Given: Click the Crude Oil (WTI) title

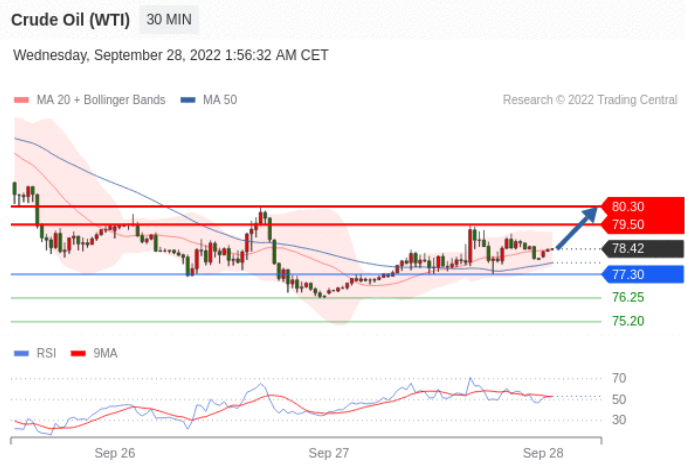Looking at the screenshot, I should (70, 20).
